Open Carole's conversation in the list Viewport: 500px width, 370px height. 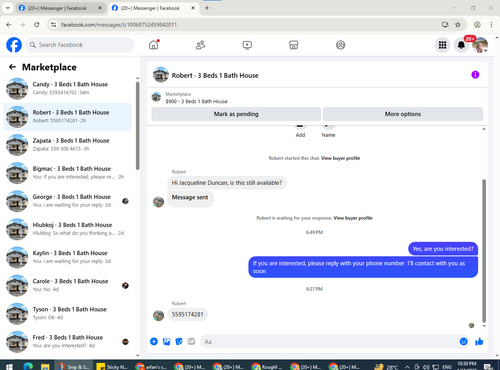click(67, 285)
